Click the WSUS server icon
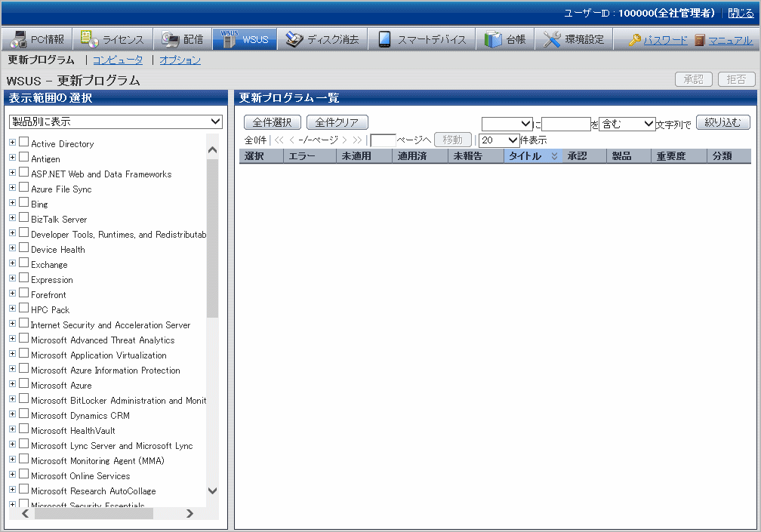 point(229,38)
